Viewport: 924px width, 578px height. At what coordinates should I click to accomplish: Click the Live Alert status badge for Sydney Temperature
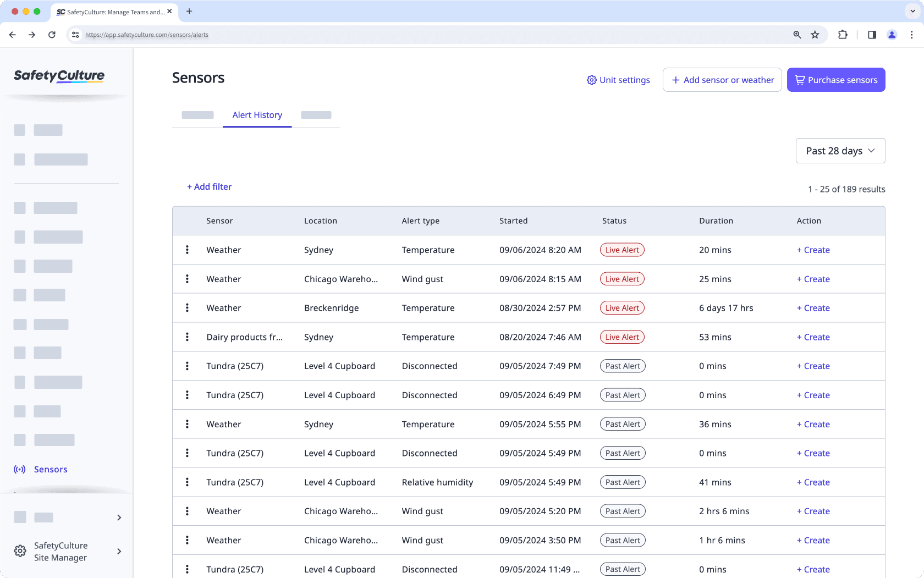point(621,249)
